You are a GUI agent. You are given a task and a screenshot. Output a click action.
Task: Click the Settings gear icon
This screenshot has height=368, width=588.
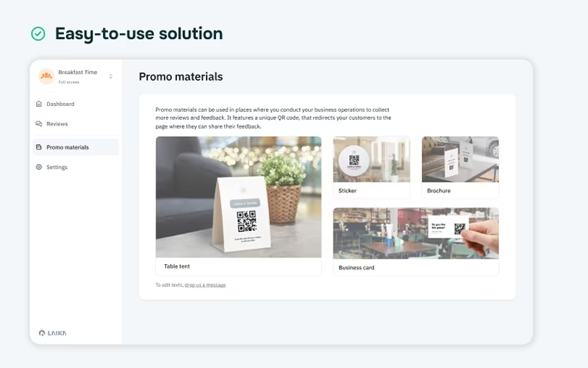[x=39, y=167]
